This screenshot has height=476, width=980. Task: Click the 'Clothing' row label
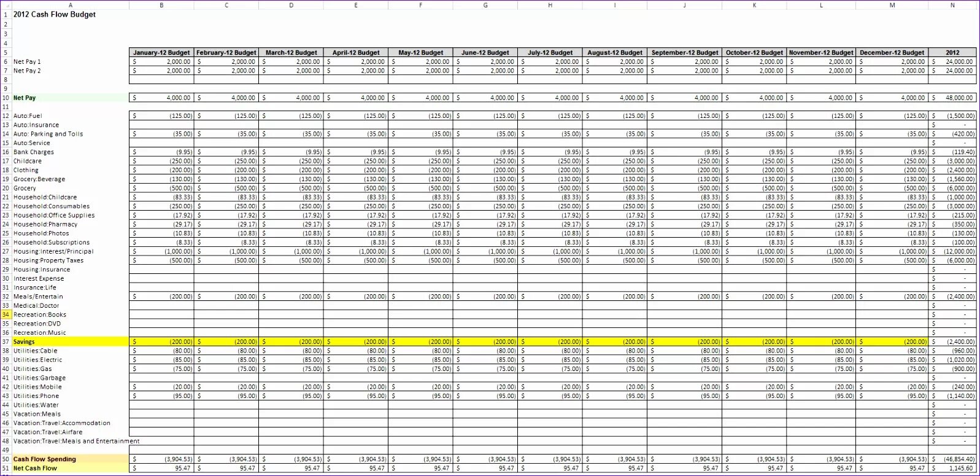click(x=26, y=170)
